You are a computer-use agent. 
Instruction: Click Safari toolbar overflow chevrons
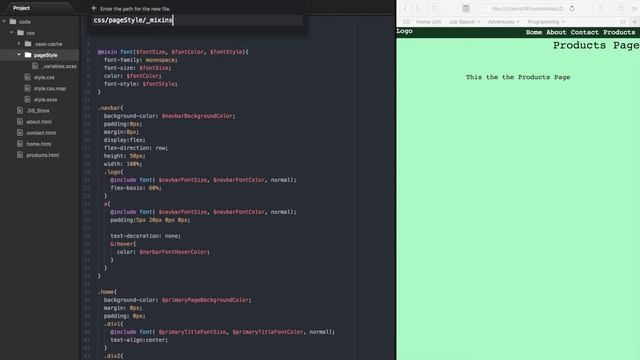click(x=635, y=9)
